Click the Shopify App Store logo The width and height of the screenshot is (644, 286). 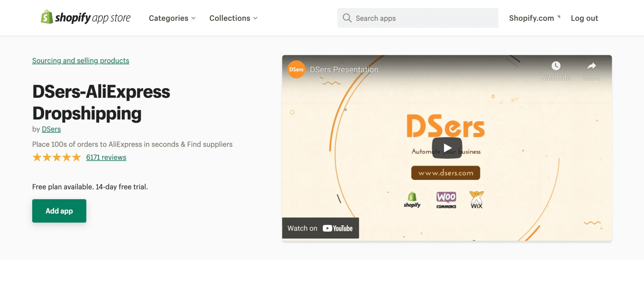point(85,18)
